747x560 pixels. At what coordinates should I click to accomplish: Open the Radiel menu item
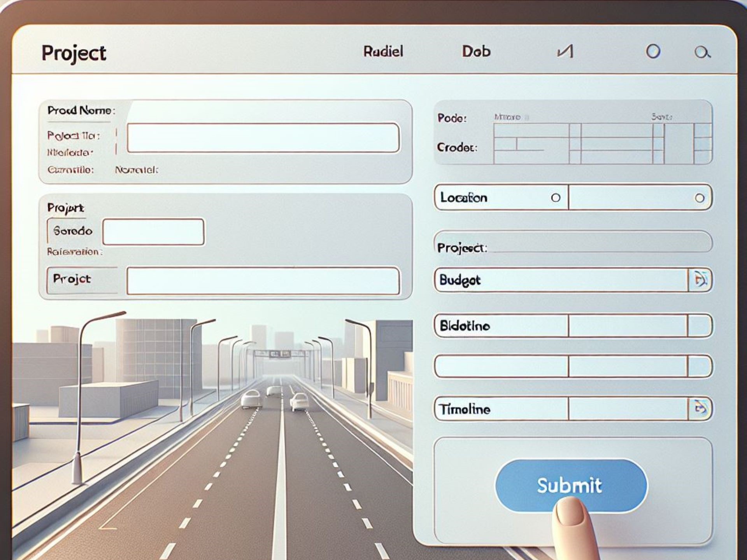(x=383, y=51)
